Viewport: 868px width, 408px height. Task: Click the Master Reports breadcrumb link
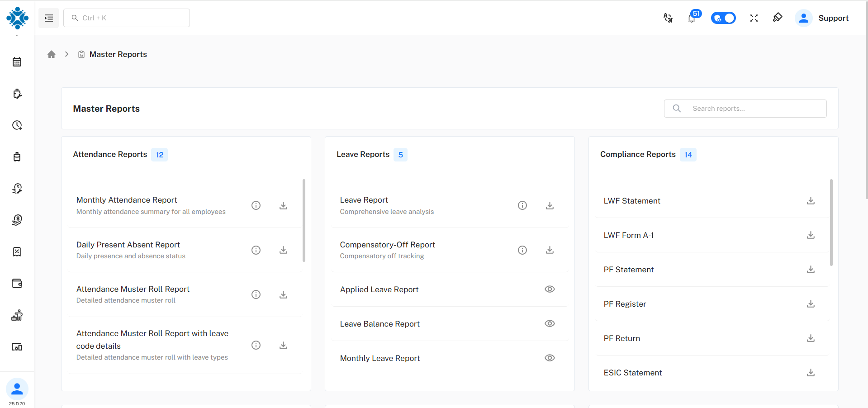pos(118,54)
